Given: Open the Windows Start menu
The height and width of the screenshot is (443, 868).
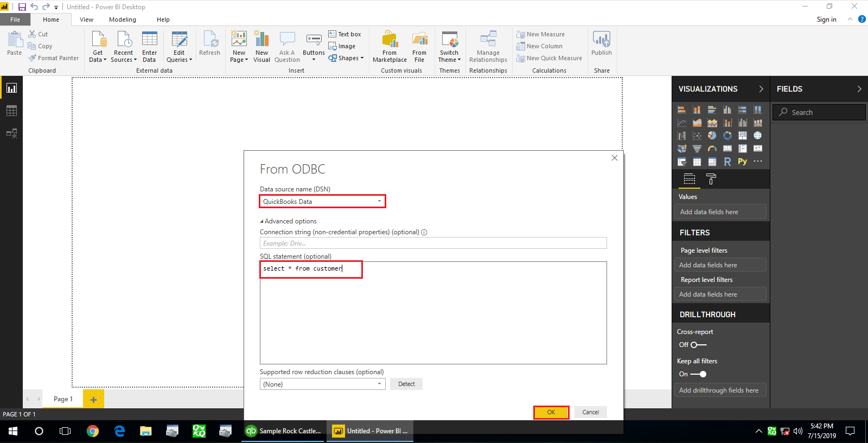Looking at the screenshot, I should tap(13, 431).
